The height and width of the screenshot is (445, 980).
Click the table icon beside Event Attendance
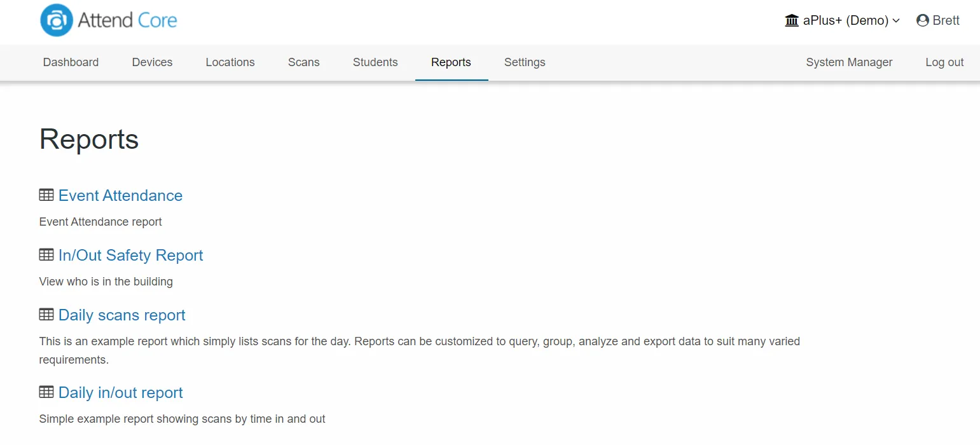(x=46, y=195)
